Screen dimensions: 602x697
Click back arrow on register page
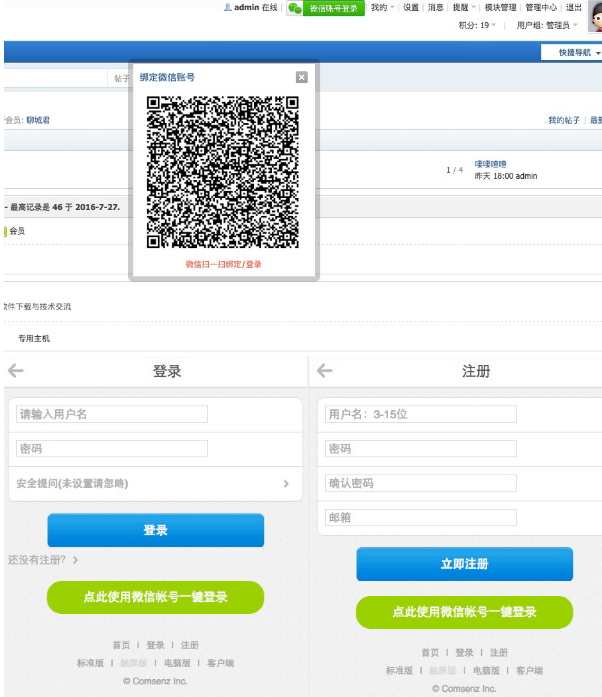pyautogui.click(x=325, y=370)
